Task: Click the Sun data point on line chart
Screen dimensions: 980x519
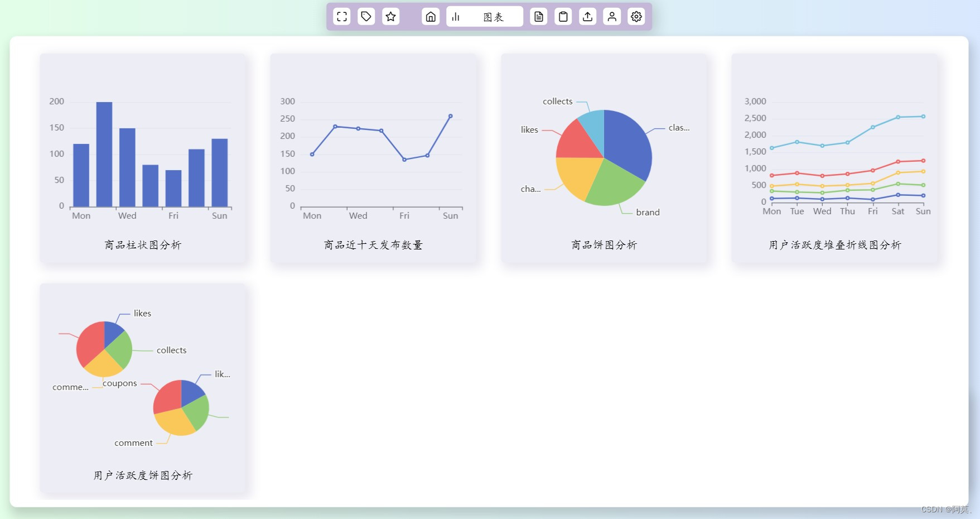Action: pos(451,116)
